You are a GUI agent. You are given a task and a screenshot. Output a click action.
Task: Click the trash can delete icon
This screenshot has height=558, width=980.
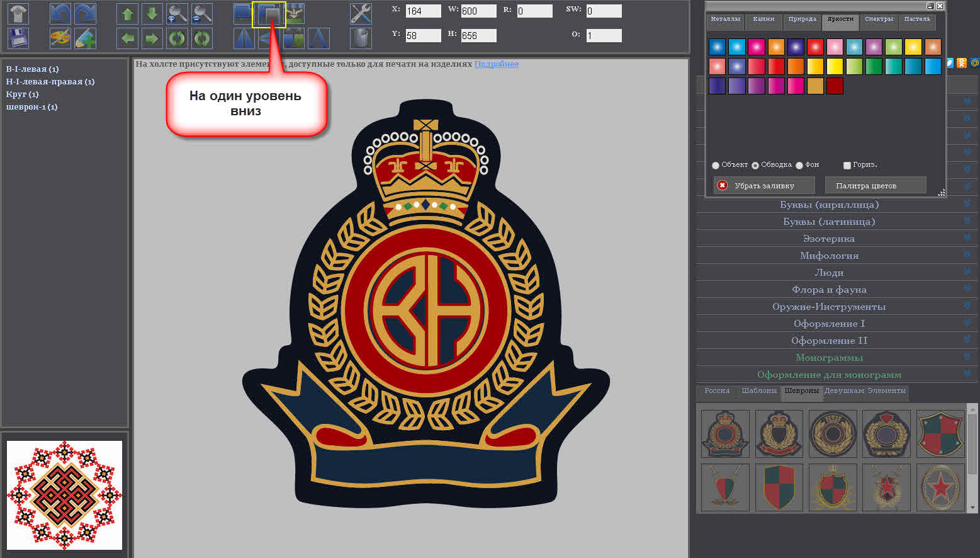pos(360,38)
